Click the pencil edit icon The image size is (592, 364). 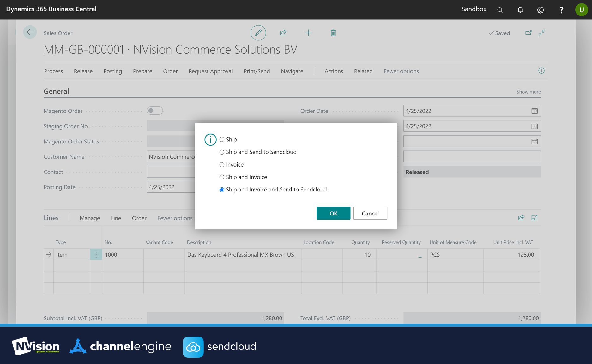tap(258, 33)
